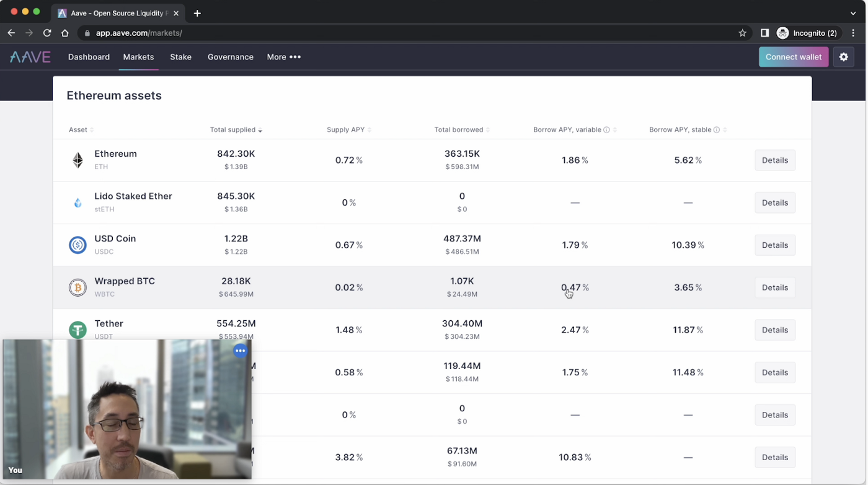Click Ethereum variable borrow APY 1.86%
This screenshot has height=485, width=868.
click(575, 160)
